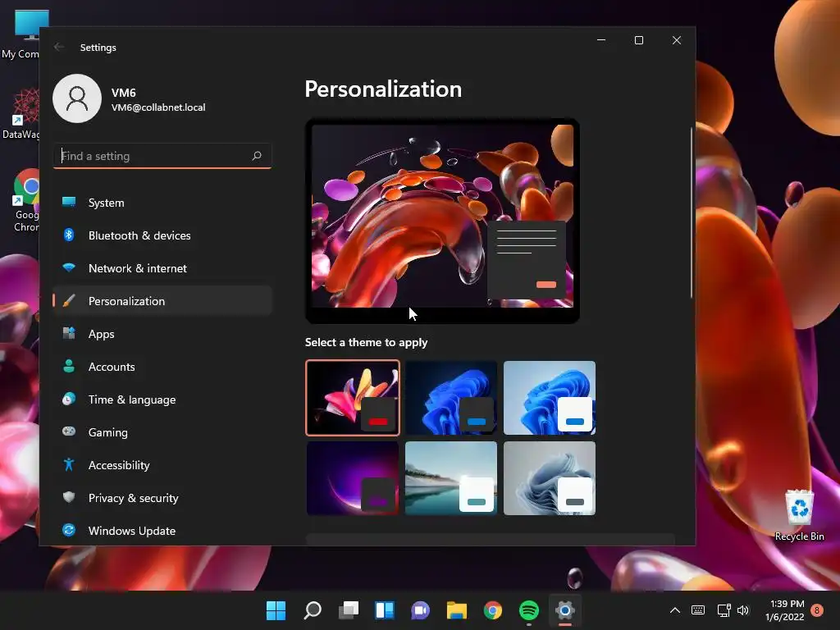Open notification badge showing 8

pyautogui.click(x=817, y=609)
